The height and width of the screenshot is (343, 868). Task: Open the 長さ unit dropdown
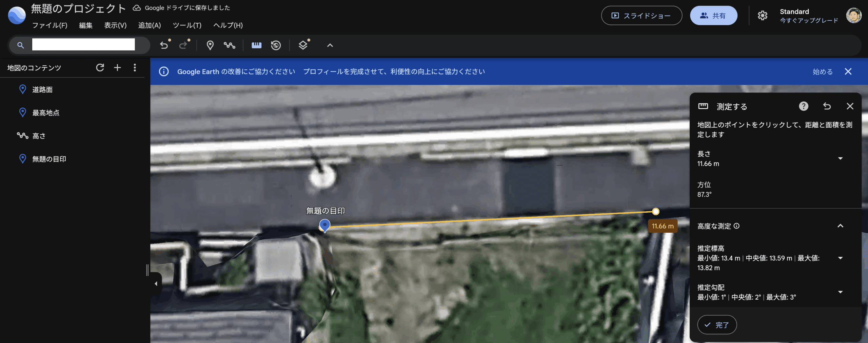click(840, 158)
